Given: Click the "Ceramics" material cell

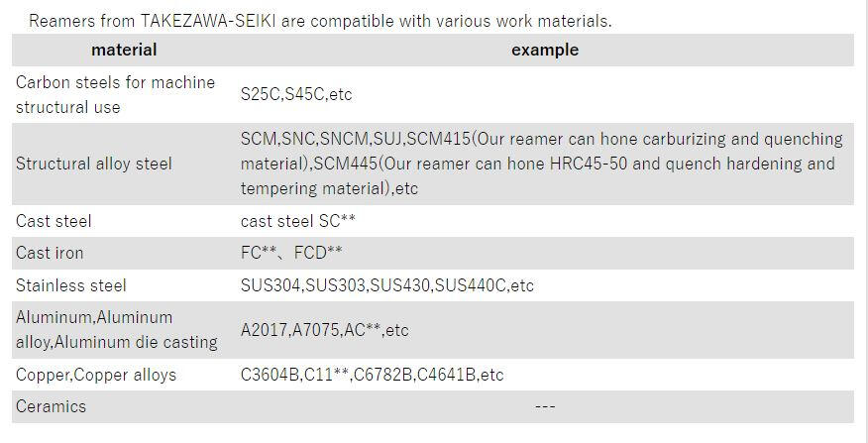Looking at the screenshot, I should click(52, 406).
